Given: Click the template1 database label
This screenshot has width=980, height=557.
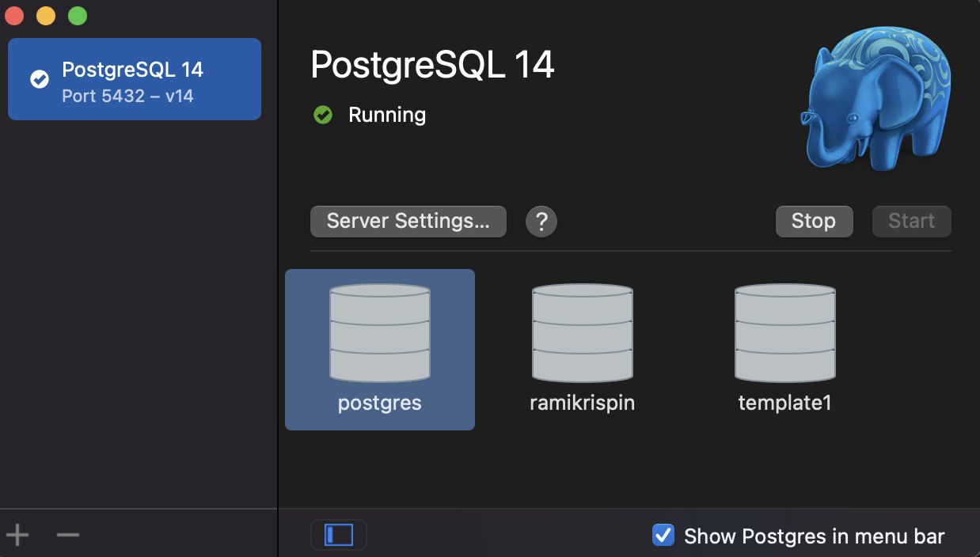Looking at the screenshot, I should tap(785, 403).
